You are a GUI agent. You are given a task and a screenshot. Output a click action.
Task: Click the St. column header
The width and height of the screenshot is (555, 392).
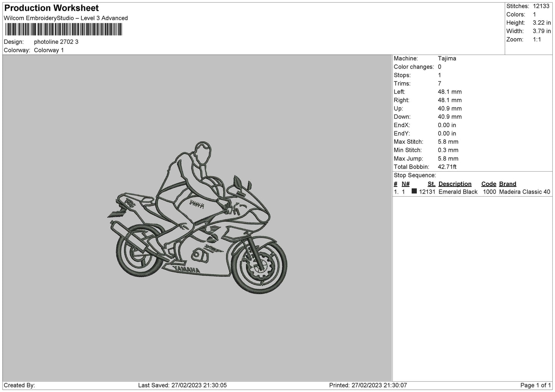pos(431,184)
